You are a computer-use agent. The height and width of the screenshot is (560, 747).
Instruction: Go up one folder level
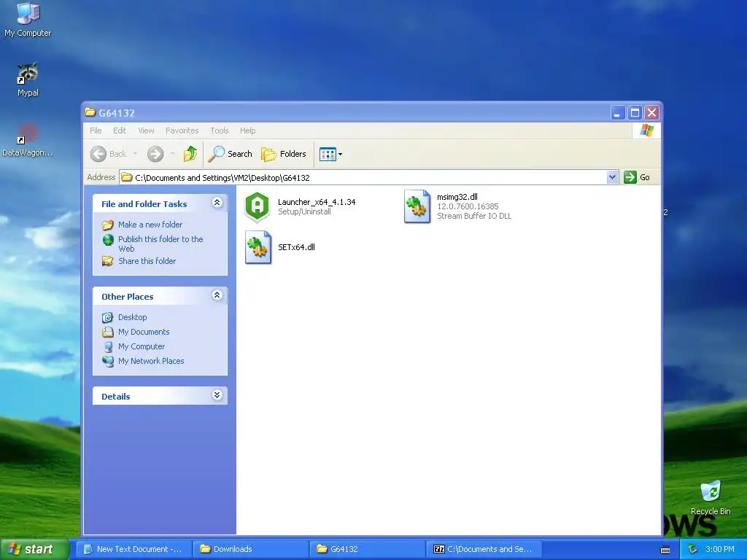pyautogui.click(x=190, y=154)
